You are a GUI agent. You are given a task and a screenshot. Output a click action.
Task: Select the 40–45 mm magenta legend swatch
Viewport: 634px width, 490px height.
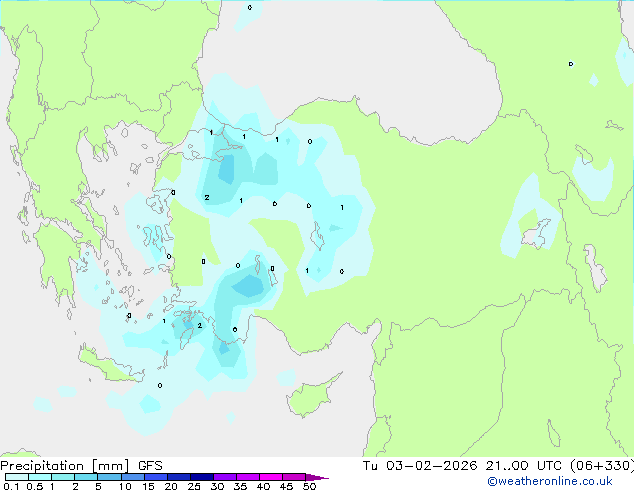tap(271, 477)
